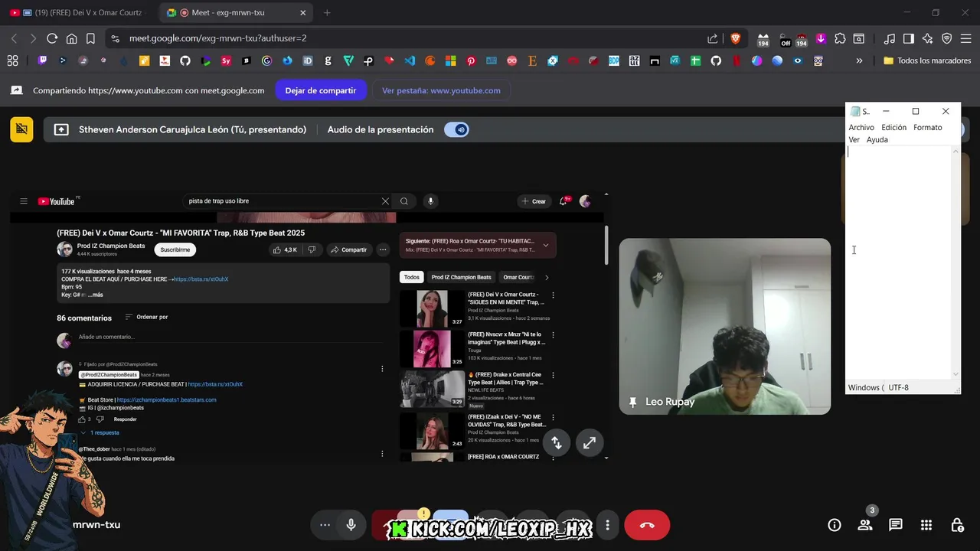Toggle Audio de la presentación switch

[x=456, y=130]
